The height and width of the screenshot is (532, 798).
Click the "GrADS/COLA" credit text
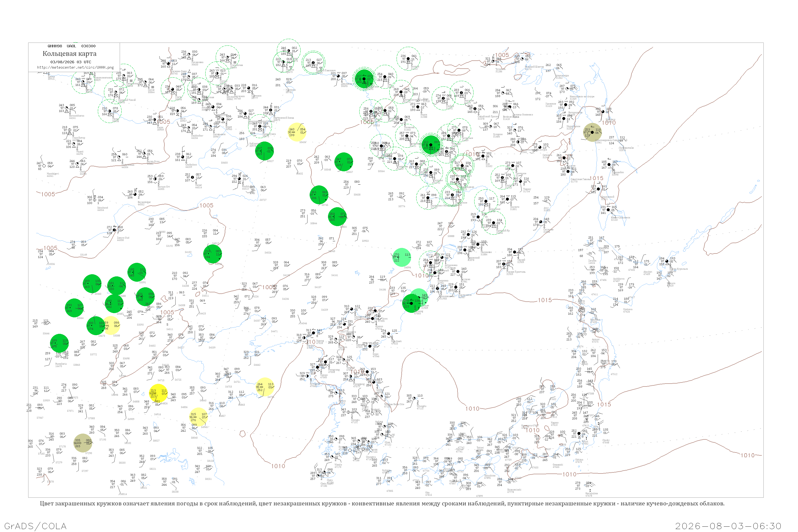click(35, 526)
